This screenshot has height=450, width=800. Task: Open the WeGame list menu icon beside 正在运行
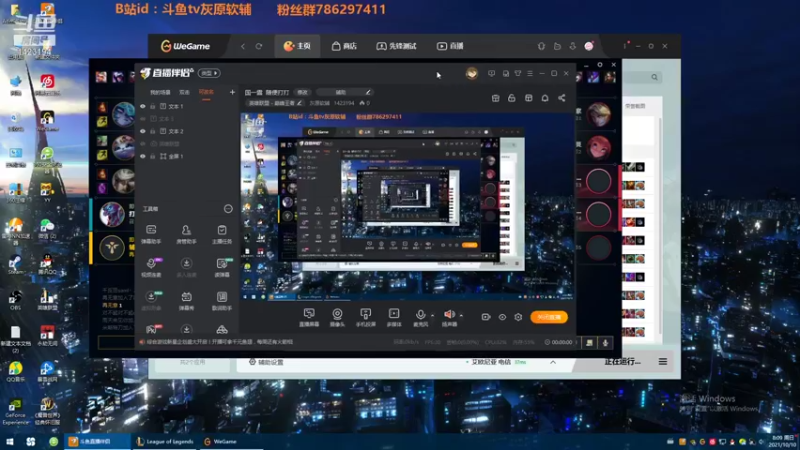662,362
